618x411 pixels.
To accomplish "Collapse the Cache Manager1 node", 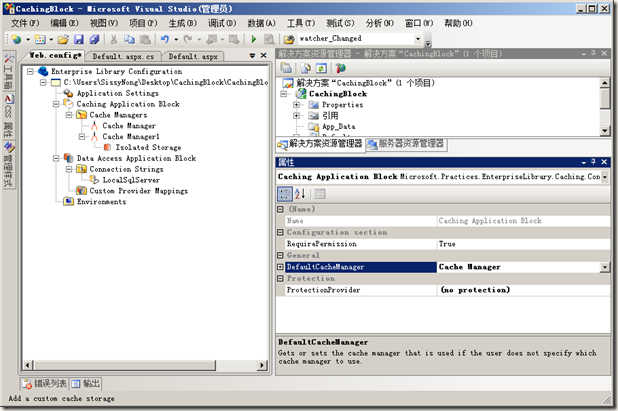I will coord(82,136).
